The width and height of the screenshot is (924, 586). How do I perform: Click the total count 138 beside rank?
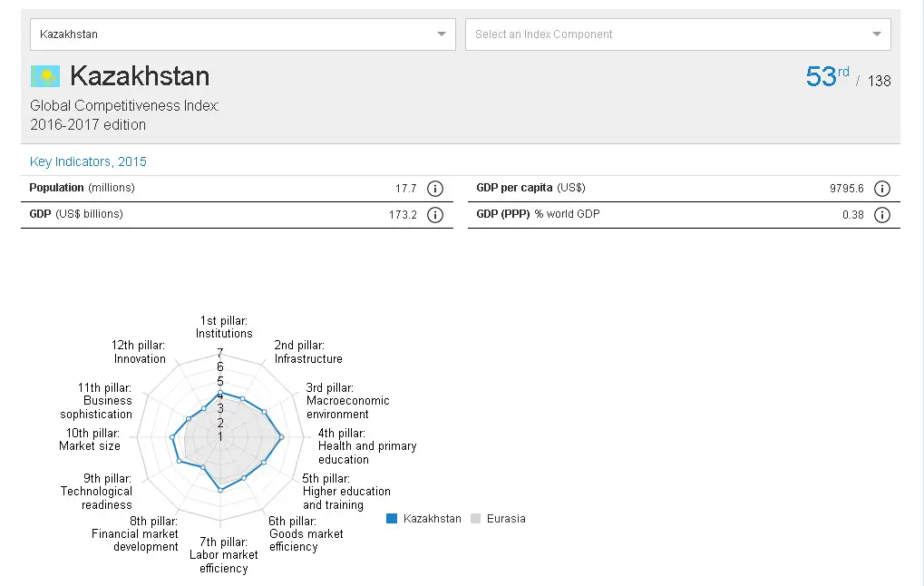pyautogui.click(x=880, y=81)
